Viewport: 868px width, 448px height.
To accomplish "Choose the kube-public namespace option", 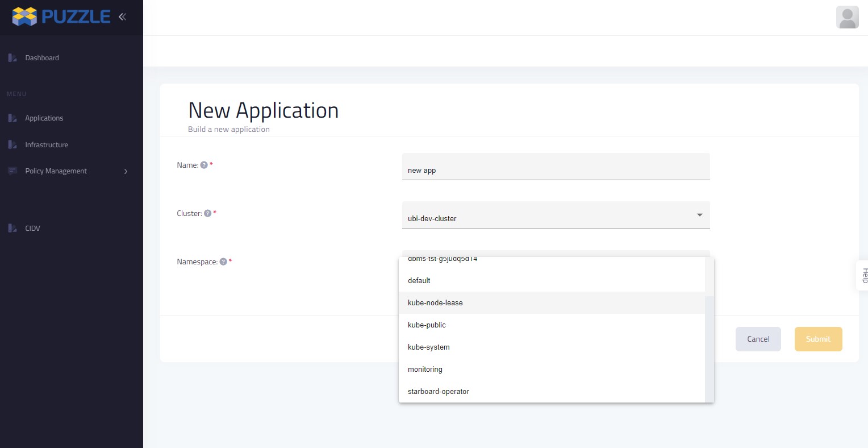I will [552, 325].
